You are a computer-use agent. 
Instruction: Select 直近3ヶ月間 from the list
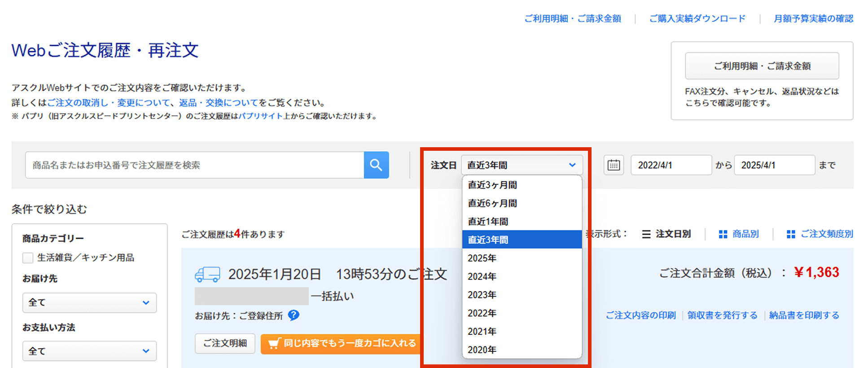[x=492, y=185]
